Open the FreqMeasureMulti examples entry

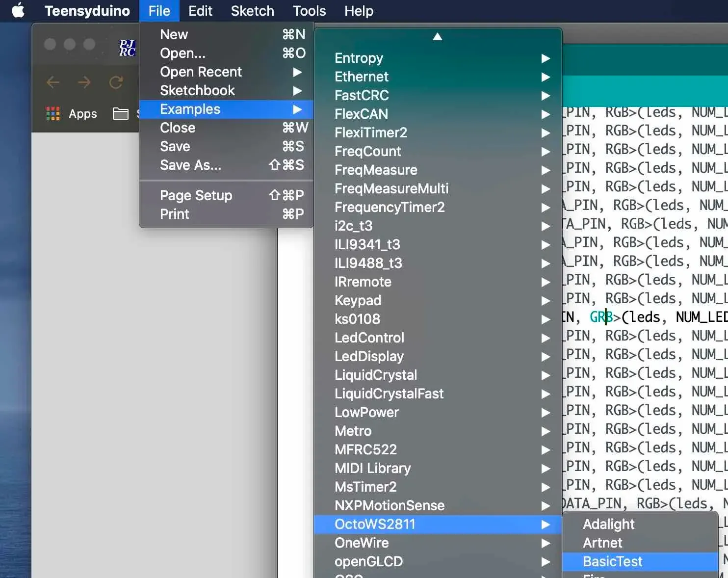438,188
